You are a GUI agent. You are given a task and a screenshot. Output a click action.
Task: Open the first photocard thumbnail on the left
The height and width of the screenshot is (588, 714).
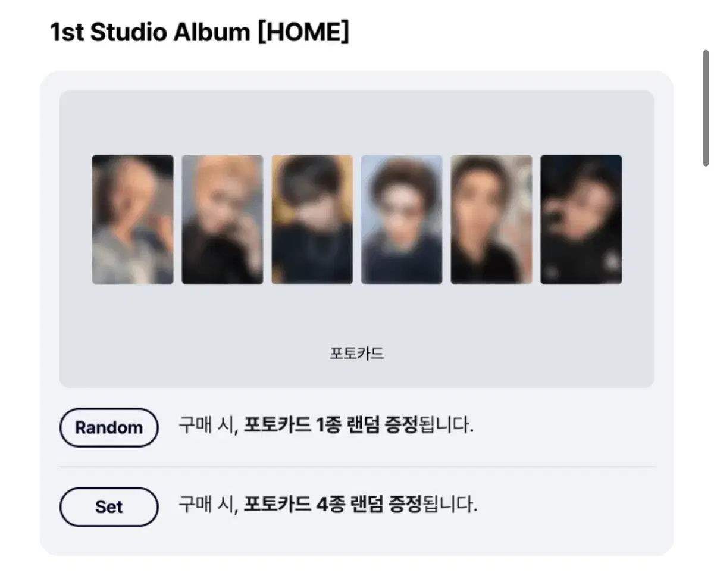133,220
